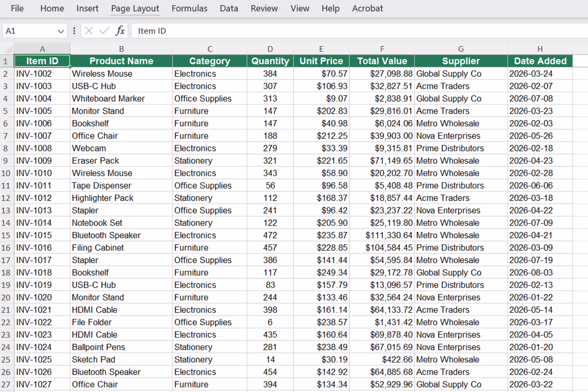Select column C header
Viewport: 588px width, 392px height.
(x=210, y=49)
